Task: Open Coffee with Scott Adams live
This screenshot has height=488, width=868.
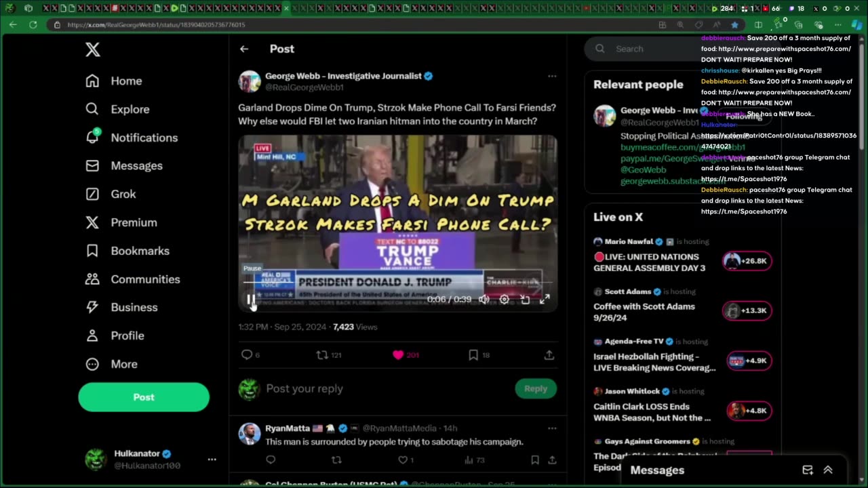Action: 644,312
